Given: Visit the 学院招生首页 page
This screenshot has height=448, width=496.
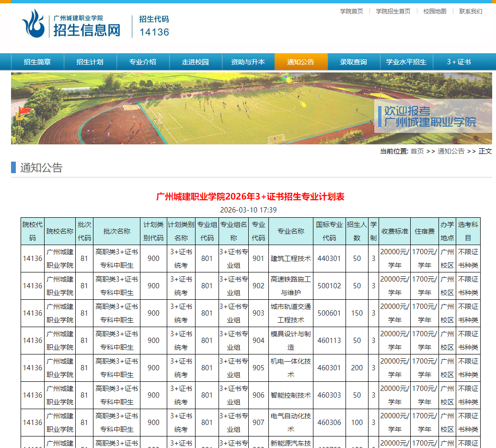Looking at the screenshot, I should pos(394,11).
